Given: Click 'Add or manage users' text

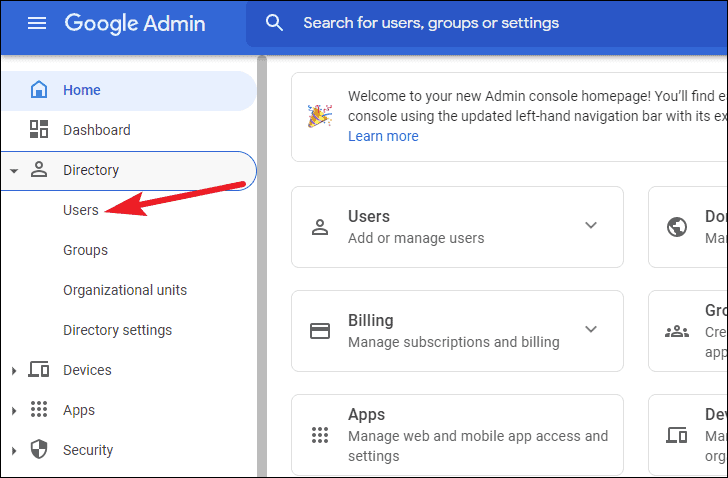Looking at the screenshot, I should [416, 238].
